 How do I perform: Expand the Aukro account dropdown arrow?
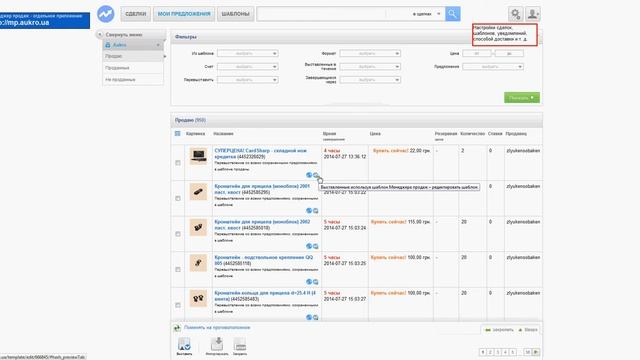(158, 45)
